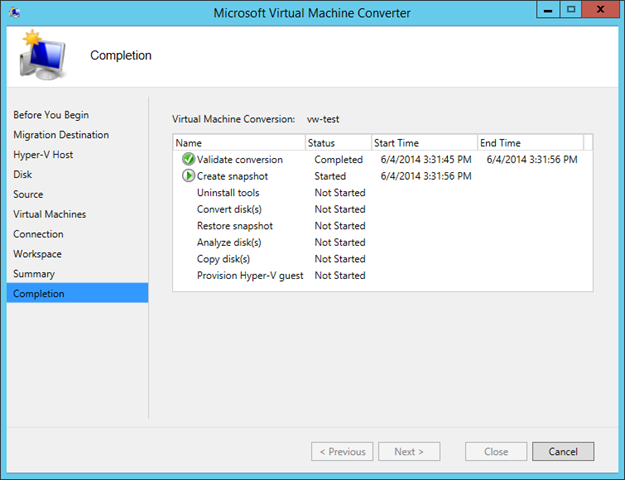Select the Connection step
Viewport: 625px width, 480px height.
click(x=38, y=234)
